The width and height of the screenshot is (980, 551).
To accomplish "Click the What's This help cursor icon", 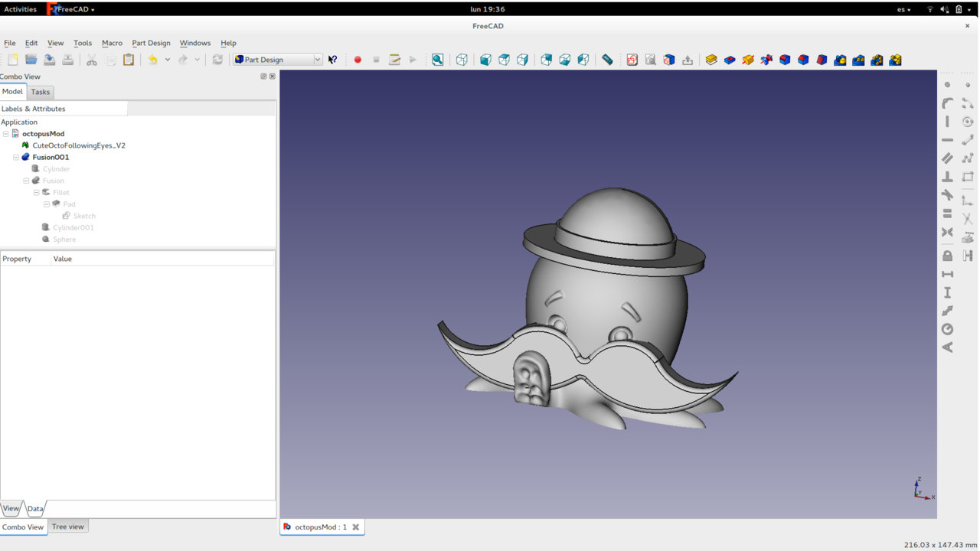I will point(333,60).
